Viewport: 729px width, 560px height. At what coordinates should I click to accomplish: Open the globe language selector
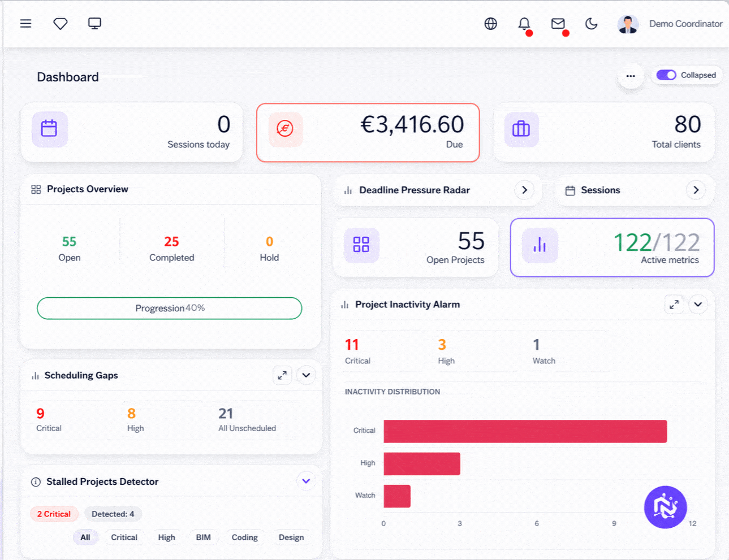point(491,24)
